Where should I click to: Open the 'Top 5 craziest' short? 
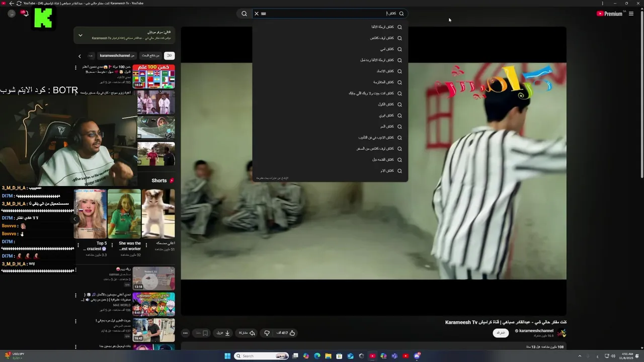point(90,214)
